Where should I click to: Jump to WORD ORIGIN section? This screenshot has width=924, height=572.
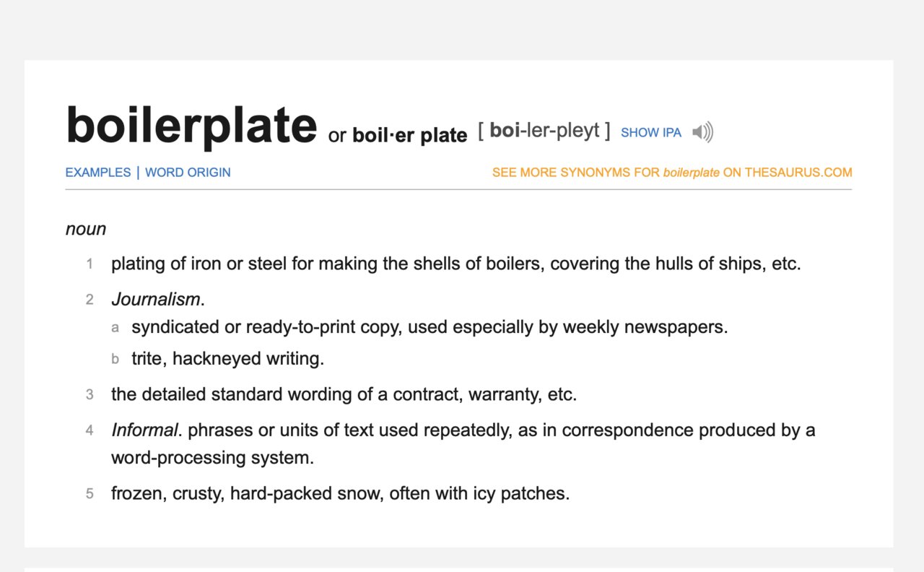(188, 173)
